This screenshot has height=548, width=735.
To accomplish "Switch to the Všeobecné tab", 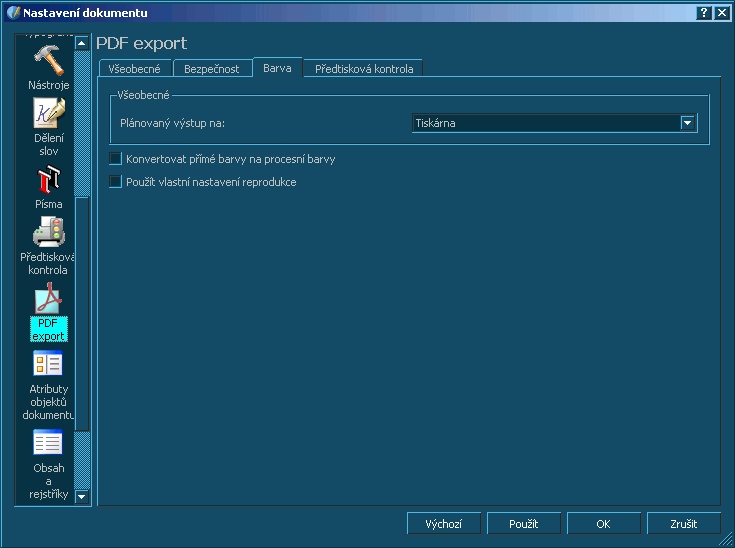I will coord(135,69).
